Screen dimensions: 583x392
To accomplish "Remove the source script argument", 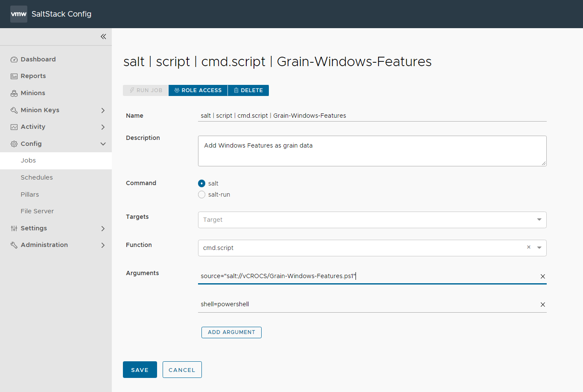I will (542, 276).
